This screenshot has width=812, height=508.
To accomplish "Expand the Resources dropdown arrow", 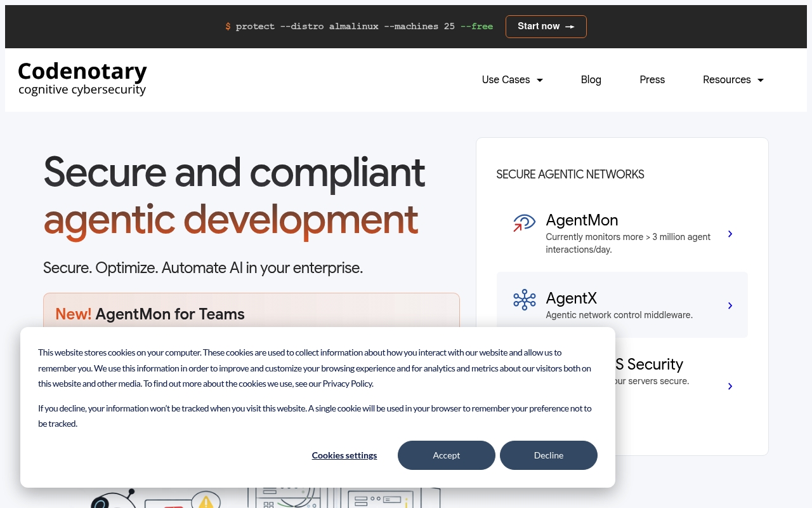I will coord(761,80).
